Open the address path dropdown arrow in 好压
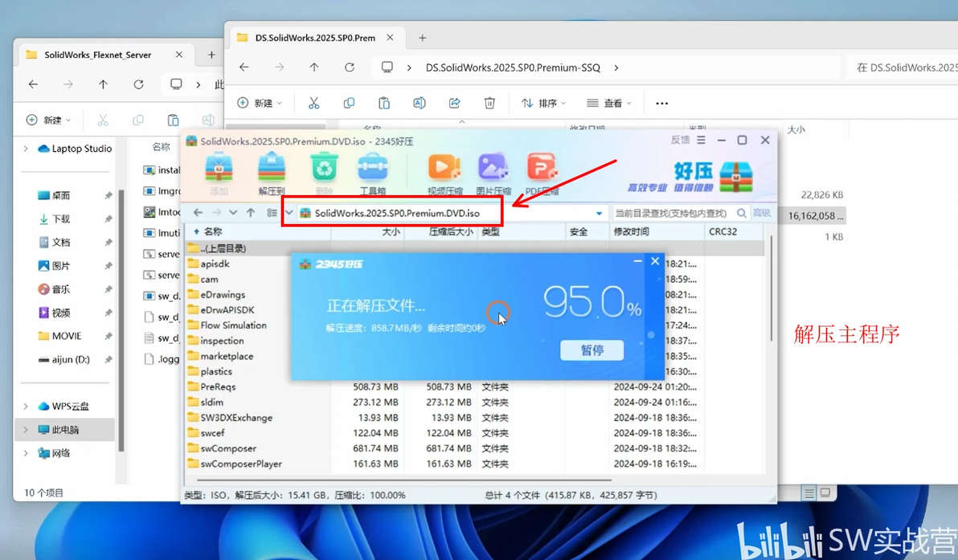 (x=599, y=213)
